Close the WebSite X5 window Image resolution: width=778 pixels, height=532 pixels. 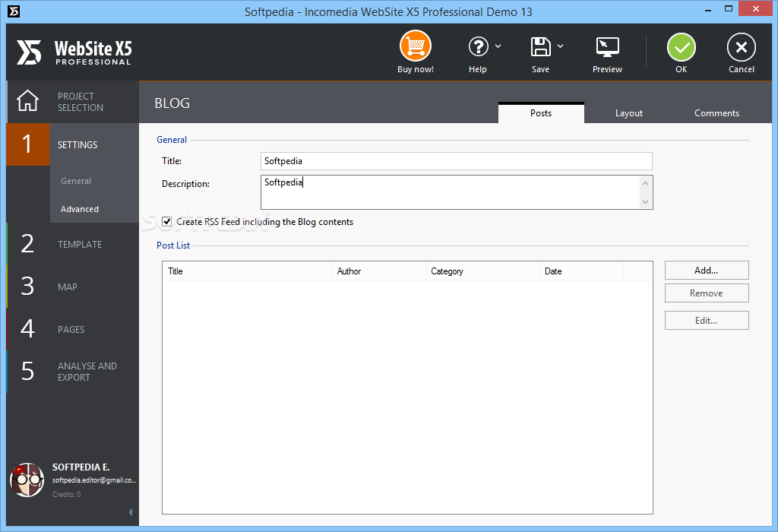tap(756, 9)
